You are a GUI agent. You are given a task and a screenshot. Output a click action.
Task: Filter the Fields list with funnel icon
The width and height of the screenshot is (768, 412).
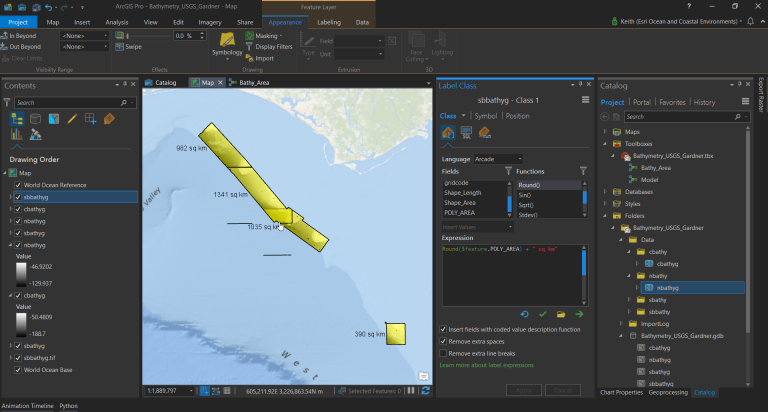[x=508, y=171]
